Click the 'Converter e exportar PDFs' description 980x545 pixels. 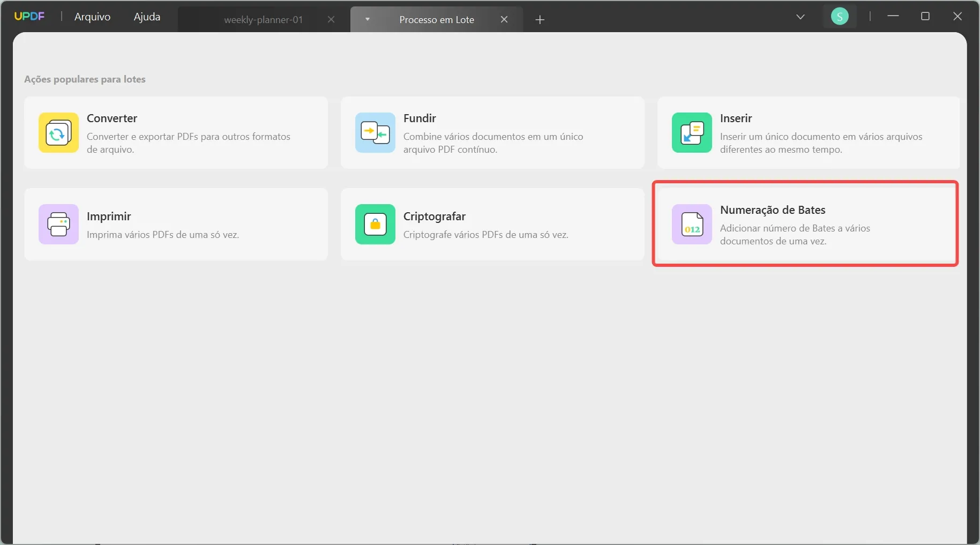(x=189, y=143)
